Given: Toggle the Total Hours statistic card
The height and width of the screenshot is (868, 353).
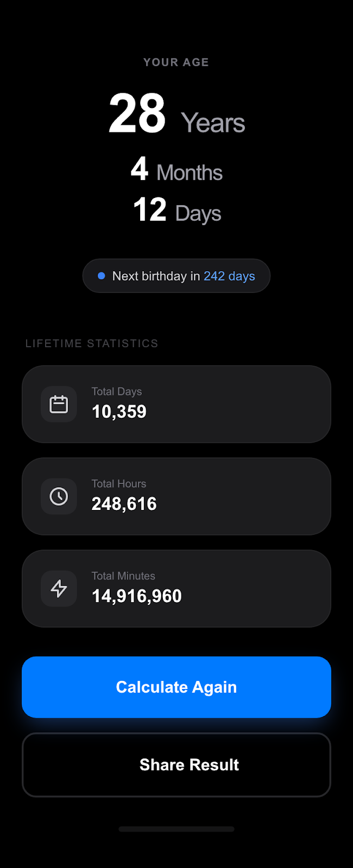Looking at the screenshot, I should 177,496.
